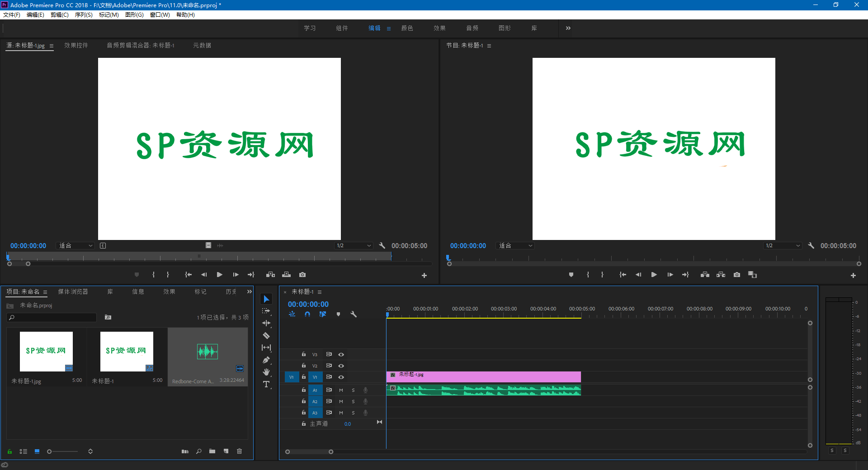Add buttons to program monitor plus icon

click(853, 275)
